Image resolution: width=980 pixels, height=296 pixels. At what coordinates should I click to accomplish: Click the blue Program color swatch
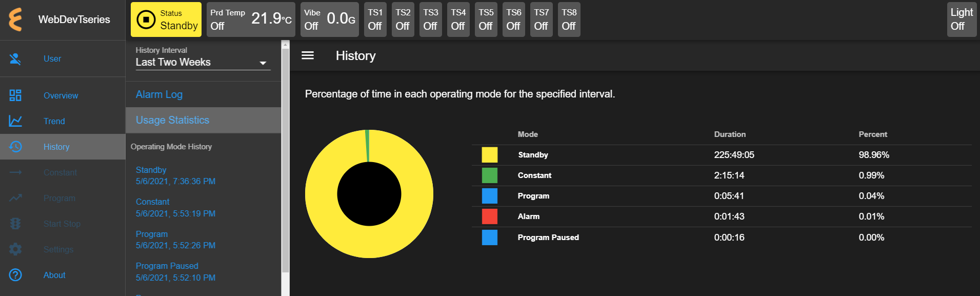click(490, 196)
